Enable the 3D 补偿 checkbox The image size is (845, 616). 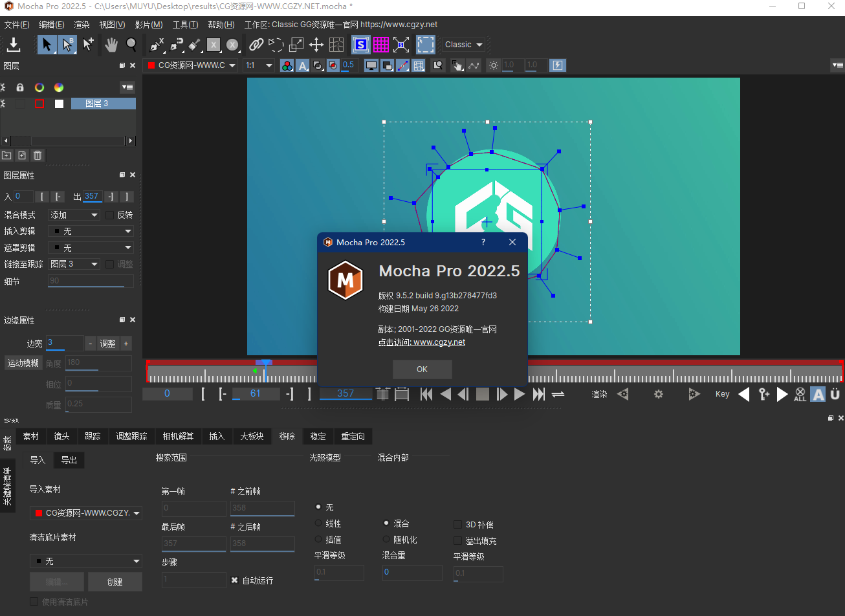(458, 525)
